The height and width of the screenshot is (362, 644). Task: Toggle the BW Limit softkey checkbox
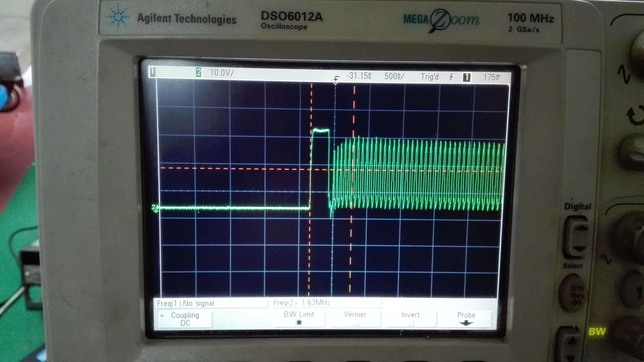point(299,322)
